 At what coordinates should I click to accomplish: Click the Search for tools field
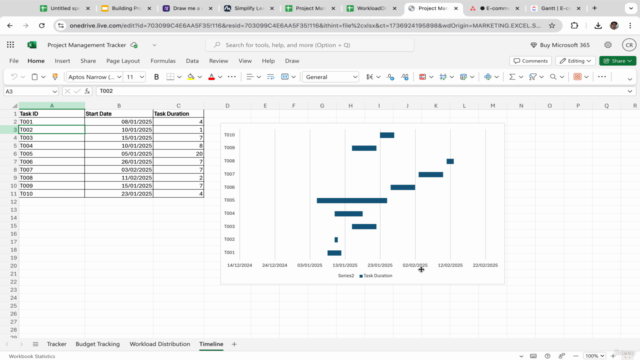(x=310, y=45)
